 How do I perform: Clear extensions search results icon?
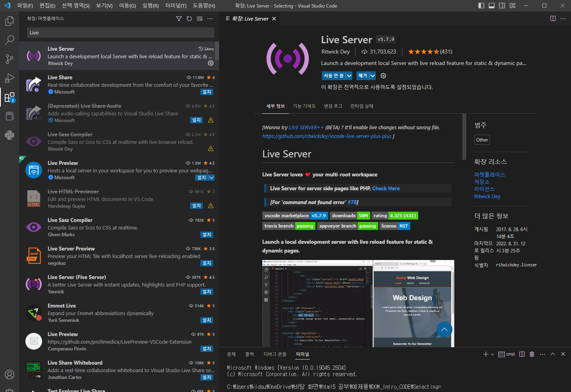[x=200, y=19]
